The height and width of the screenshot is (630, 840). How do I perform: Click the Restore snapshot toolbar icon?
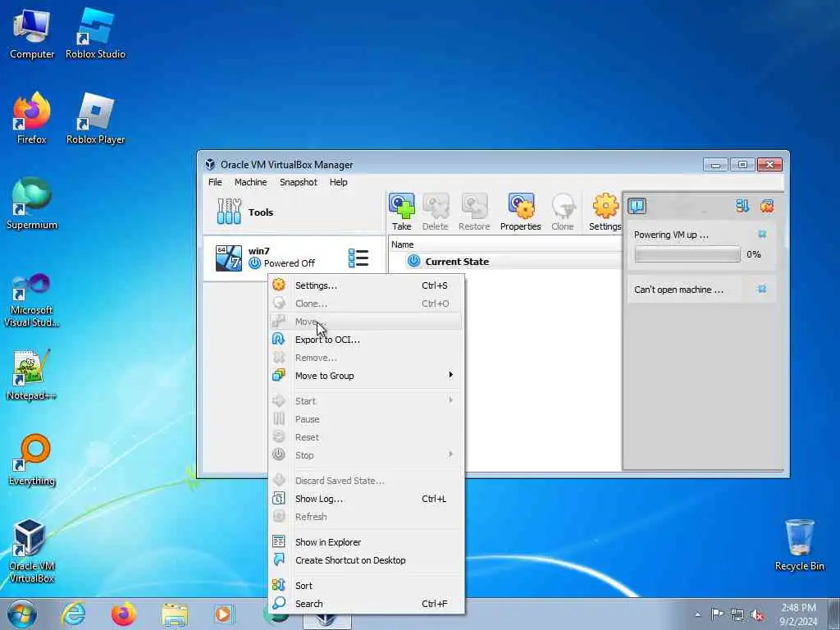point(474,212)
